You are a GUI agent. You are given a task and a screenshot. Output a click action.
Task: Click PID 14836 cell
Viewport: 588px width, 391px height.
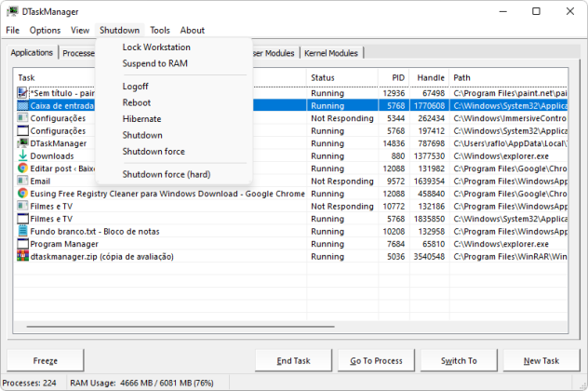point(394,143)
